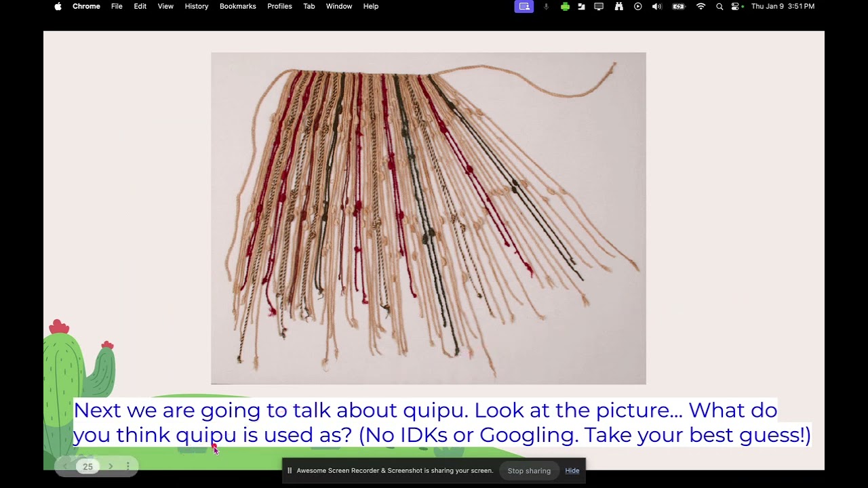Click the binoculars icon in menu bar
The width and height of the screenshot is (868, 488).
[x=618, y=6]
